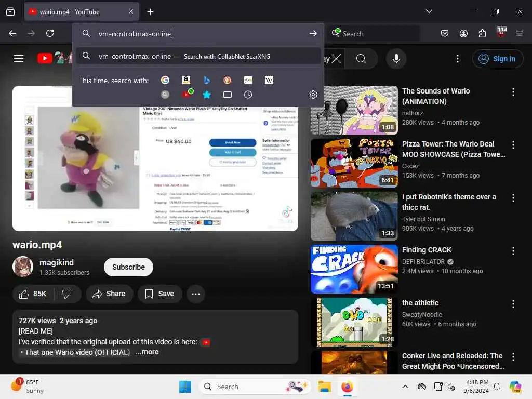Open options for Conker Live video
The height and width of the screenshot is (399, 532).
[513, 357]
